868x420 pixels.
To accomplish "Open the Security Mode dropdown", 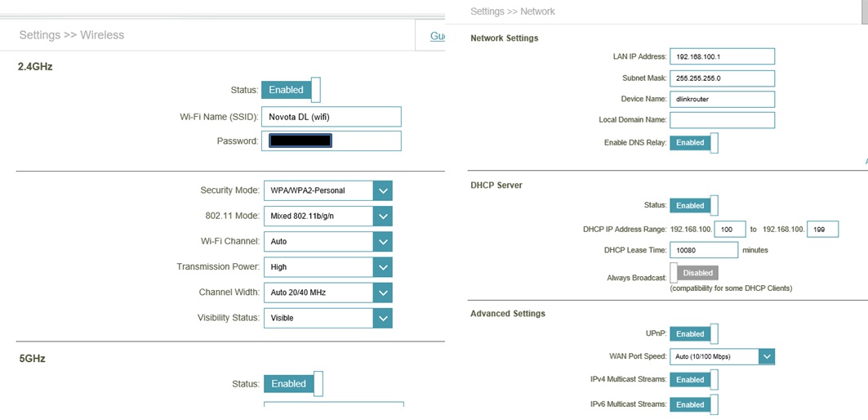I will click(x=327, y=190).
